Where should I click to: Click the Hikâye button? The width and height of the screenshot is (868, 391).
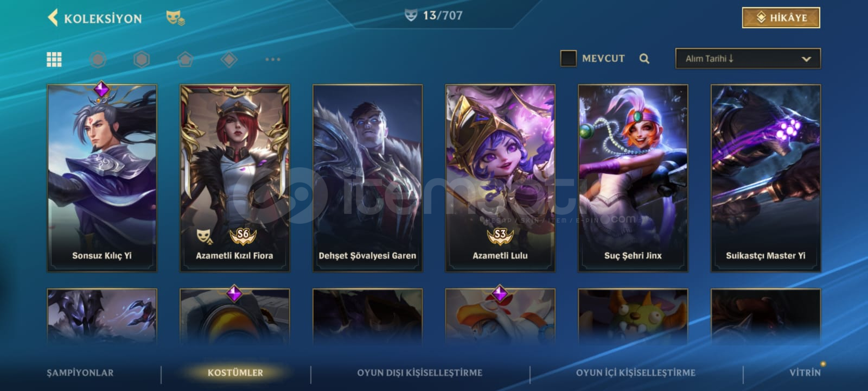click(781, 18)
